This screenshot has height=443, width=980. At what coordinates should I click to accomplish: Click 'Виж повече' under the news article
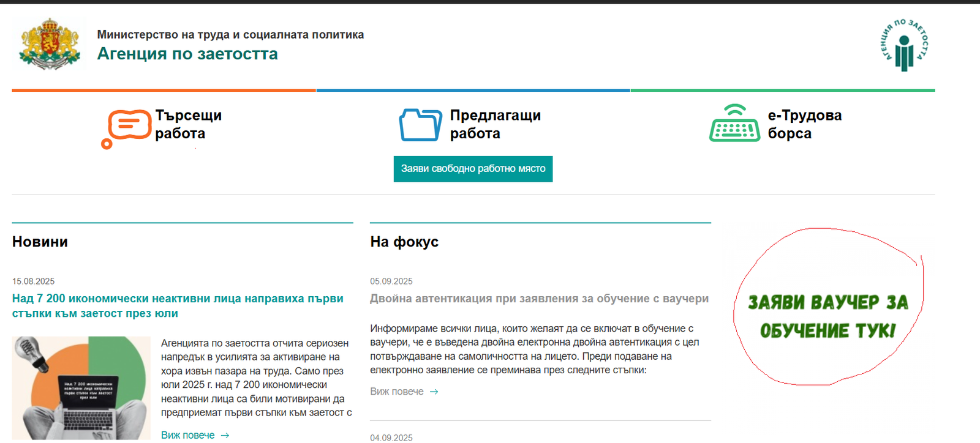click(x=188, y=435)
